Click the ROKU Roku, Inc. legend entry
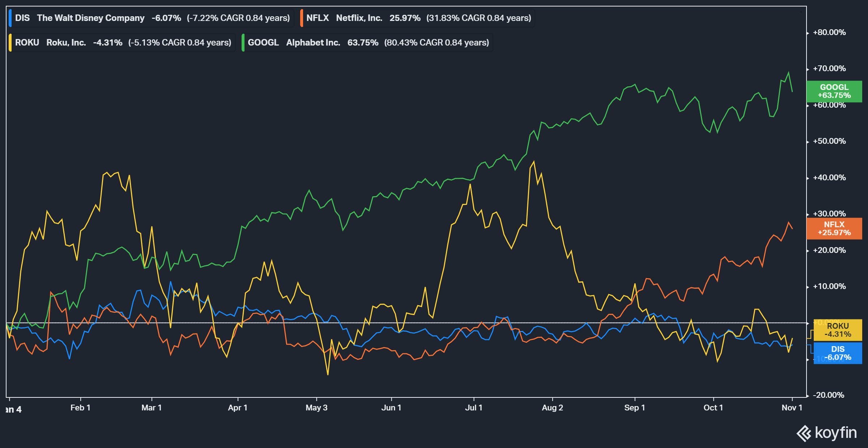868x448 pixels. pos(122,43)
